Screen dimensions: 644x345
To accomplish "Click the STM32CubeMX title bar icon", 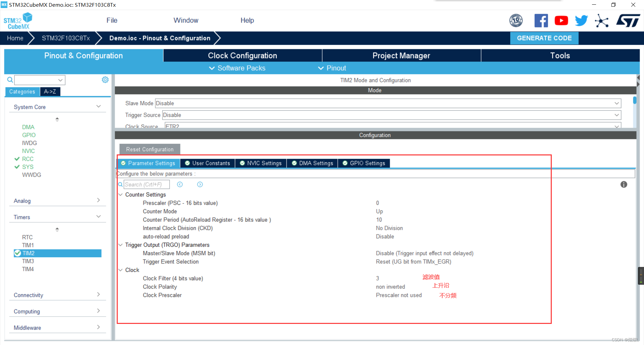I will [4, 5].
